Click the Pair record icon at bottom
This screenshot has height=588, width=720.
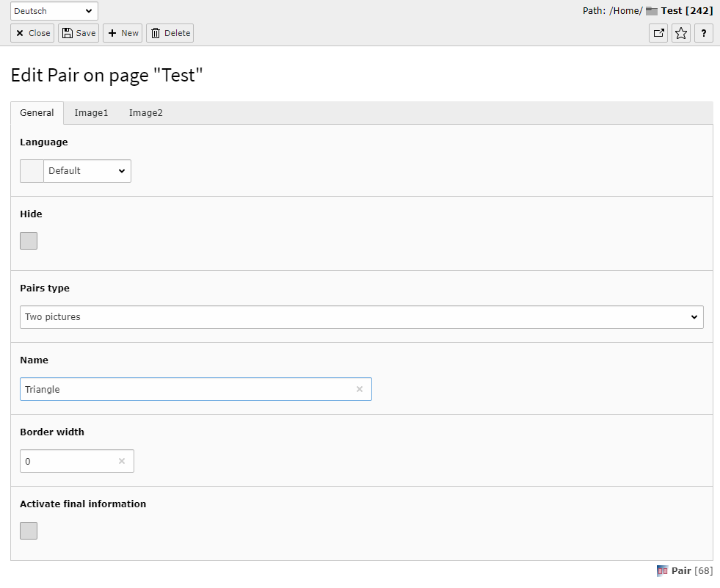(x=662, y=570)
